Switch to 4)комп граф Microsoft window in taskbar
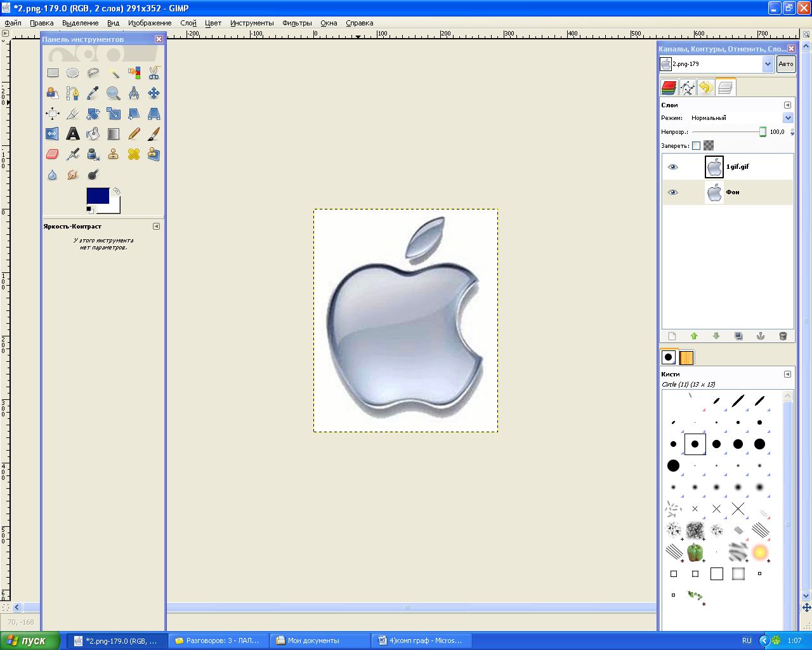The height and width of the screenshot is (650, 812). point(421,640)
